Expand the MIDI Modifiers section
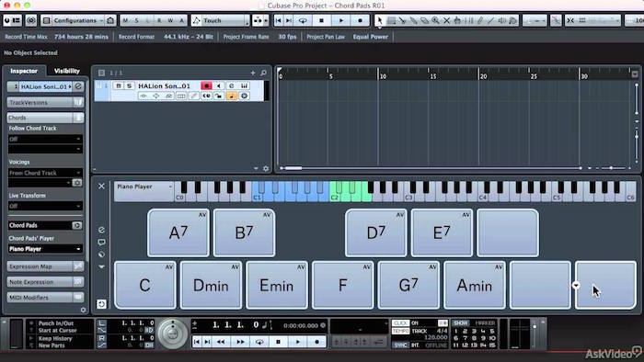Screen dimensions: 644x362 point(45,297)
